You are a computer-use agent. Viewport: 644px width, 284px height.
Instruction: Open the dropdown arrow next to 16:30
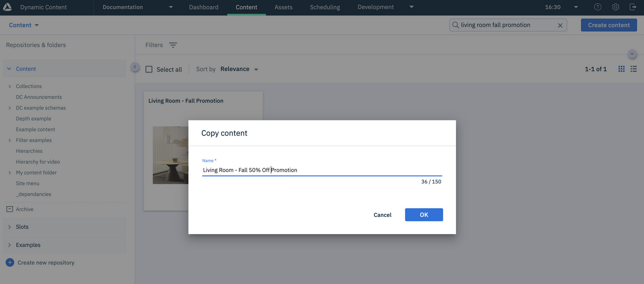(x=576, y=7)
